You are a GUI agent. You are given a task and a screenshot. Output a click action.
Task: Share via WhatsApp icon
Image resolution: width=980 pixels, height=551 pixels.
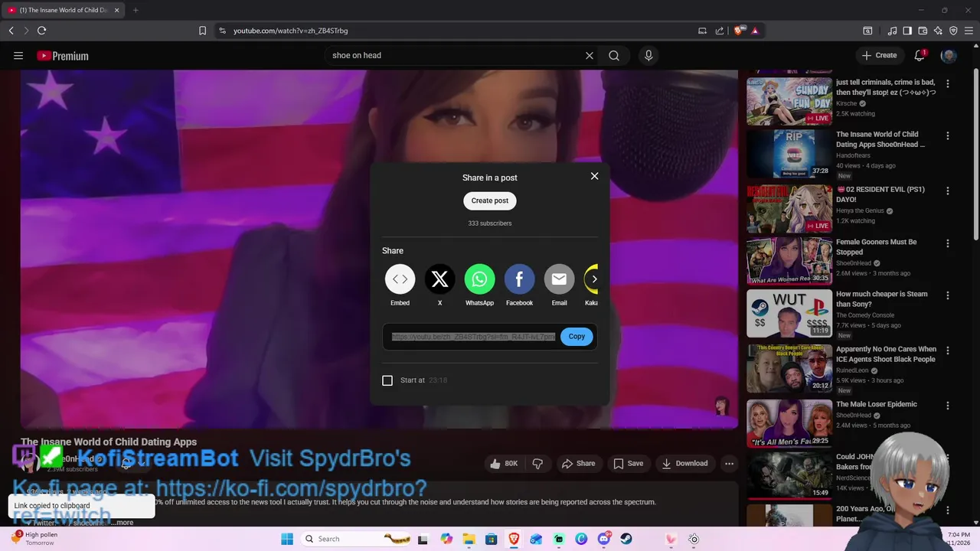tap(479, 279)
